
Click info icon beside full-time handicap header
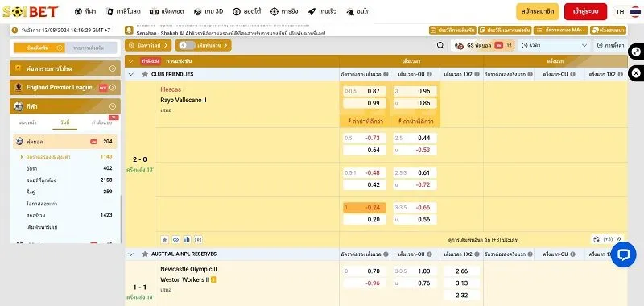(386, 74)
